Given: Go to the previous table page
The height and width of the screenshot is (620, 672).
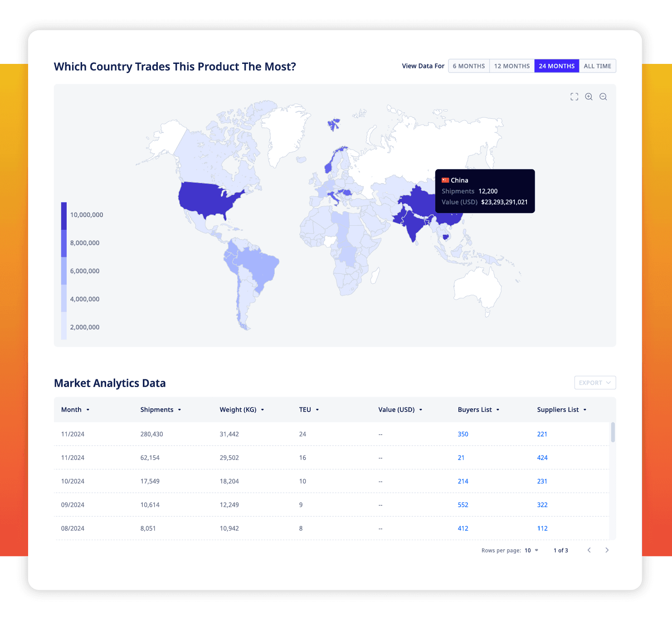Looking at the screenshot, I should [x=589, y=550].
